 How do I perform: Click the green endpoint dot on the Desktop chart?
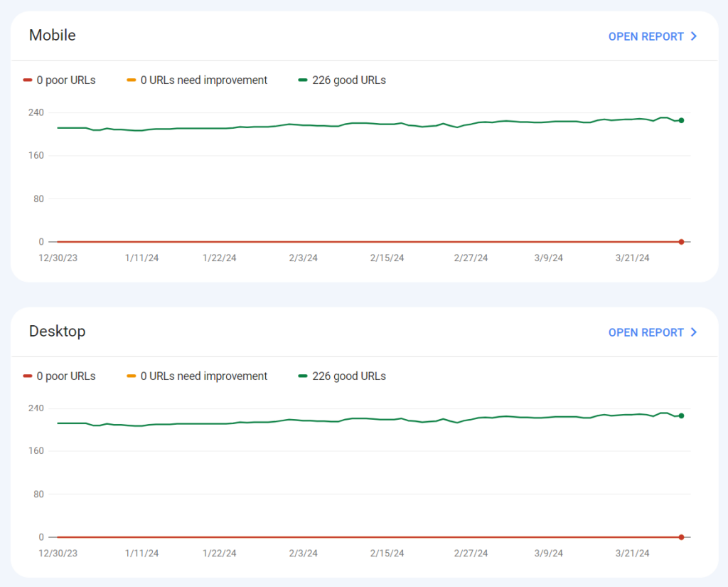tap(681, 416)
